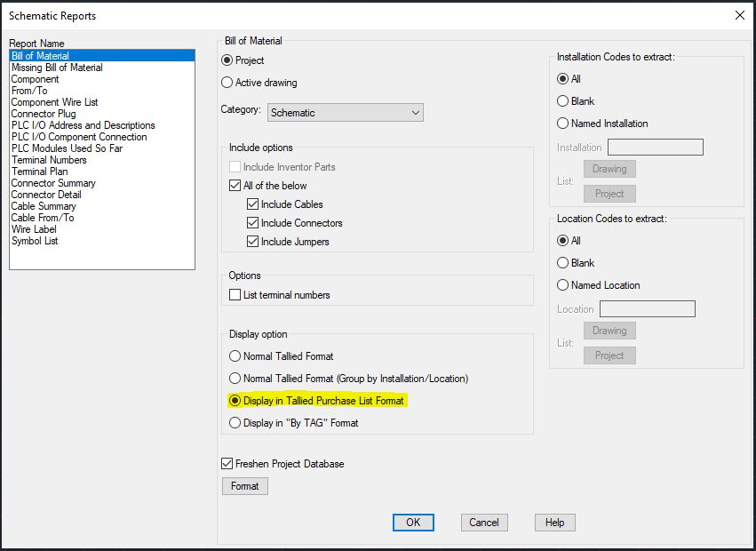756x551 pixels.
Task: Select Blank under Location Codes to extract
Action: (565, 262)
